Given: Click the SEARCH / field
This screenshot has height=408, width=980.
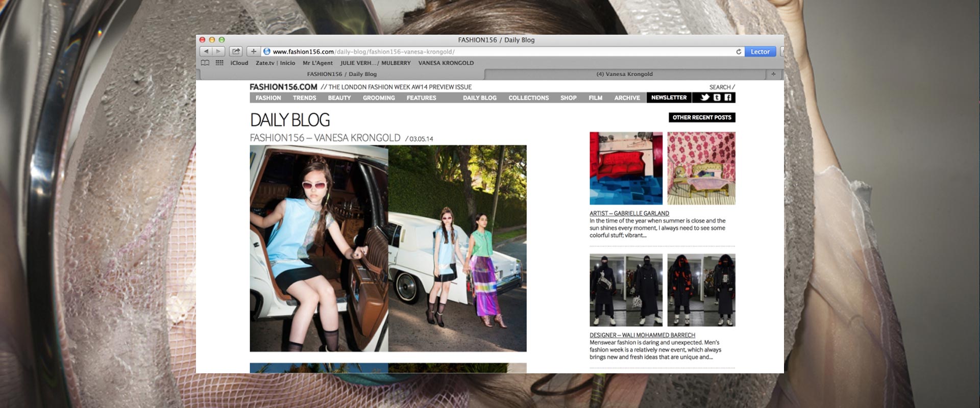Looking at the screenshot, I should coord(722,87).
